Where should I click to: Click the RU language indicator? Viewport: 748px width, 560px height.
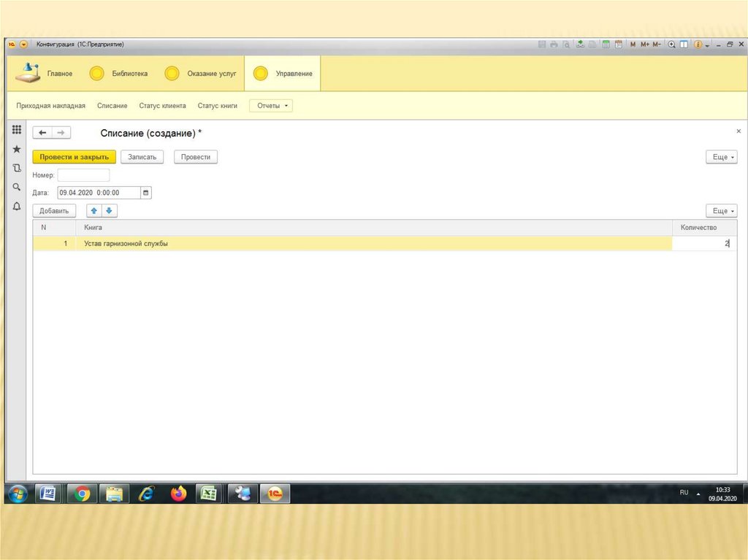click(x=684, y=492)
